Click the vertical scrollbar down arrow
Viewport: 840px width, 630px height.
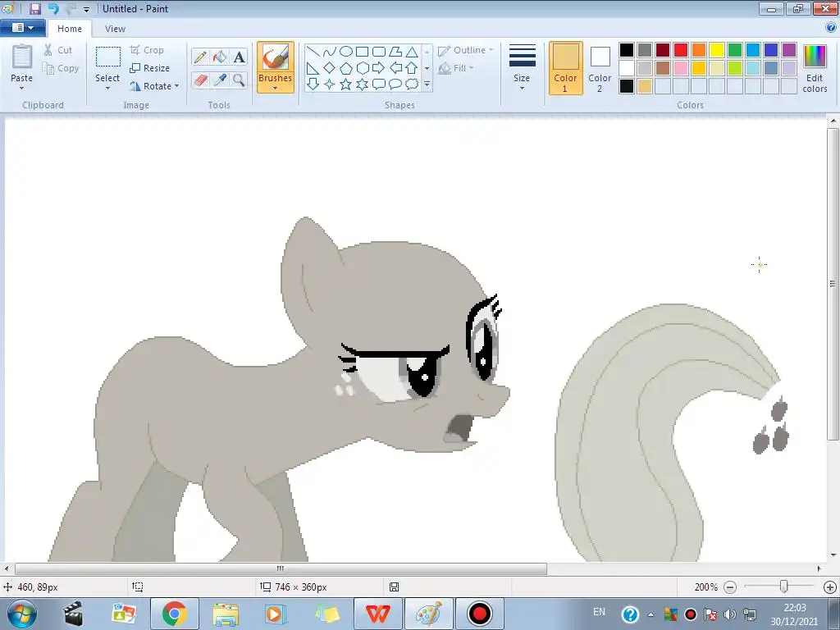click(x=833, y=555)
